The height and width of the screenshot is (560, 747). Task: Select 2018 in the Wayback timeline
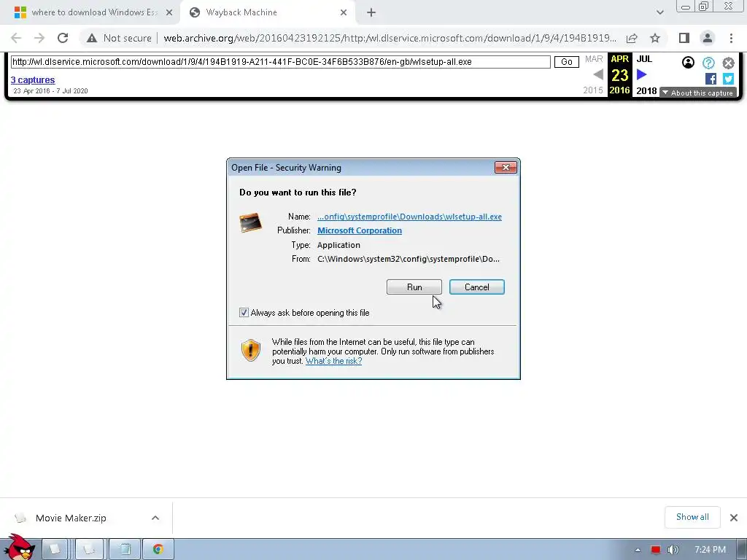pyautogui.click(x=646, y=90)
